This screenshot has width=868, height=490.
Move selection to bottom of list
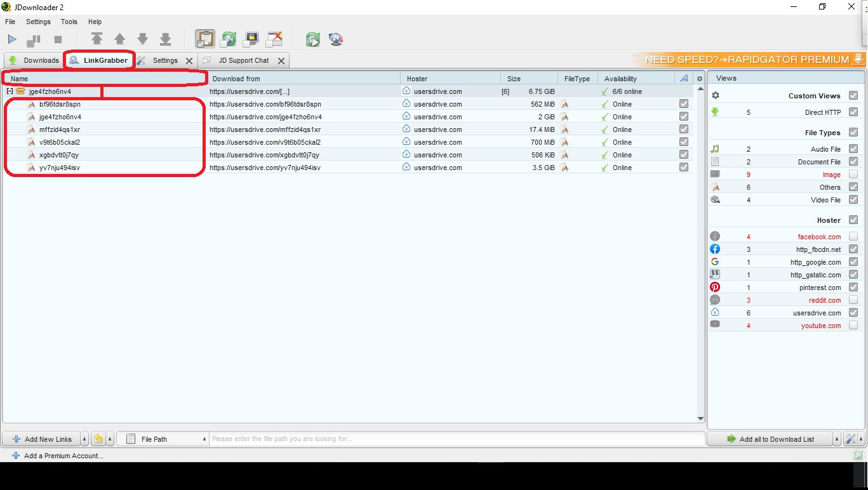point(166,39)
